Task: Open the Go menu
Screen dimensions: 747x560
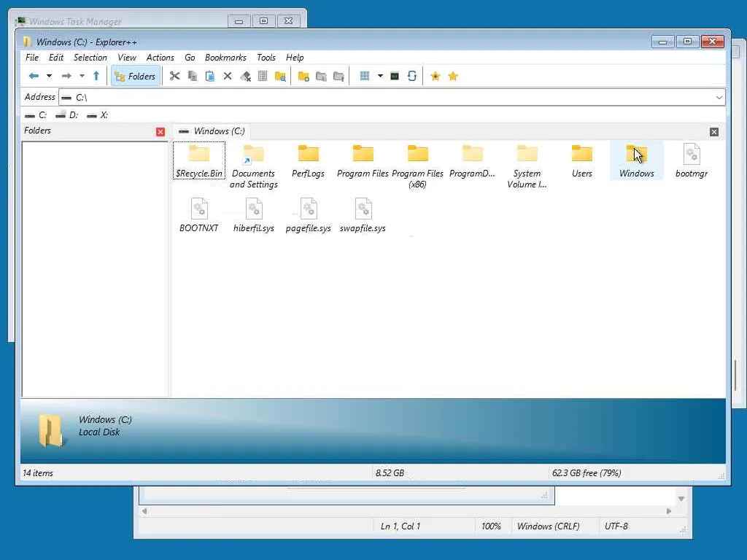Action: pyautogui.click(x=190, y=57)
